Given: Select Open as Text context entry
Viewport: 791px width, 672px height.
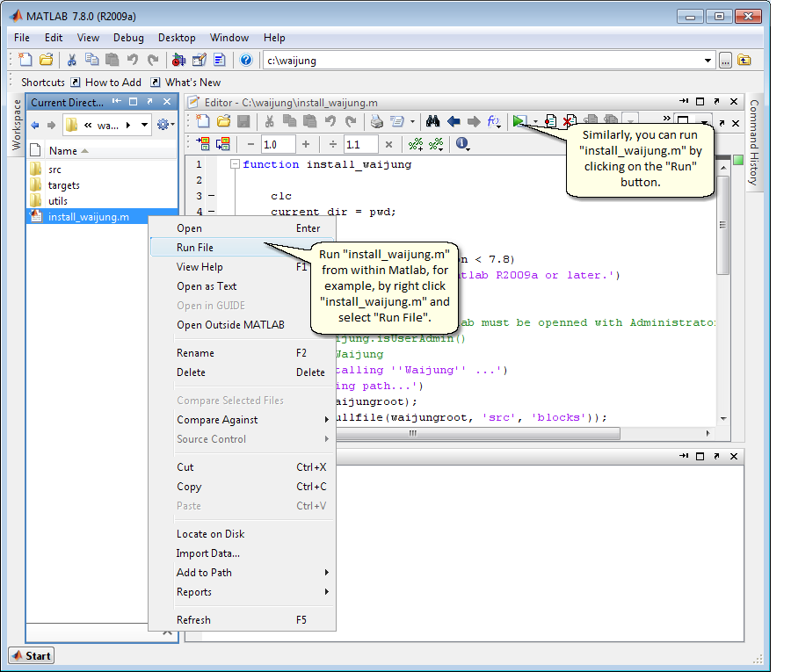Looking at the screenshot, I should (243, 286).
